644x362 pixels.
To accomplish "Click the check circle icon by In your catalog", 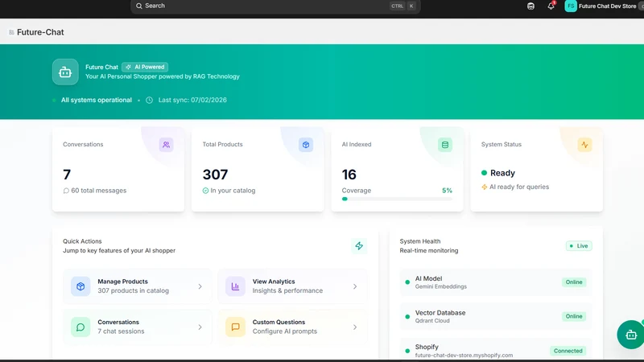I will tap(205, 191).
